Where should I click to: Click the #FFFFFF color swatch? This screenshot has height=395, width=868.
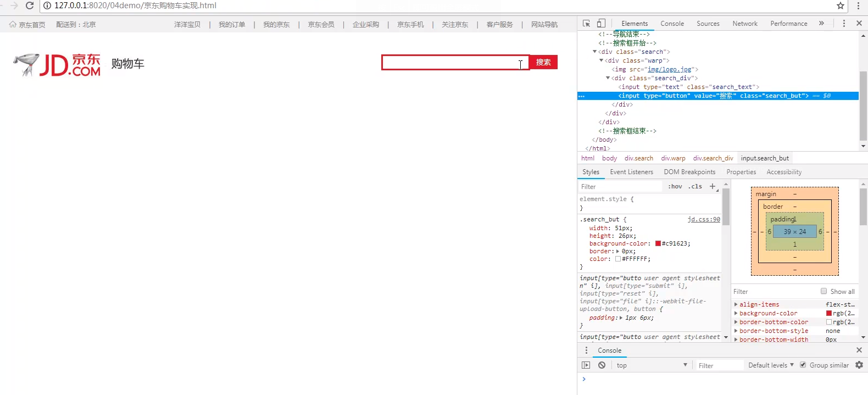point(618,259)
